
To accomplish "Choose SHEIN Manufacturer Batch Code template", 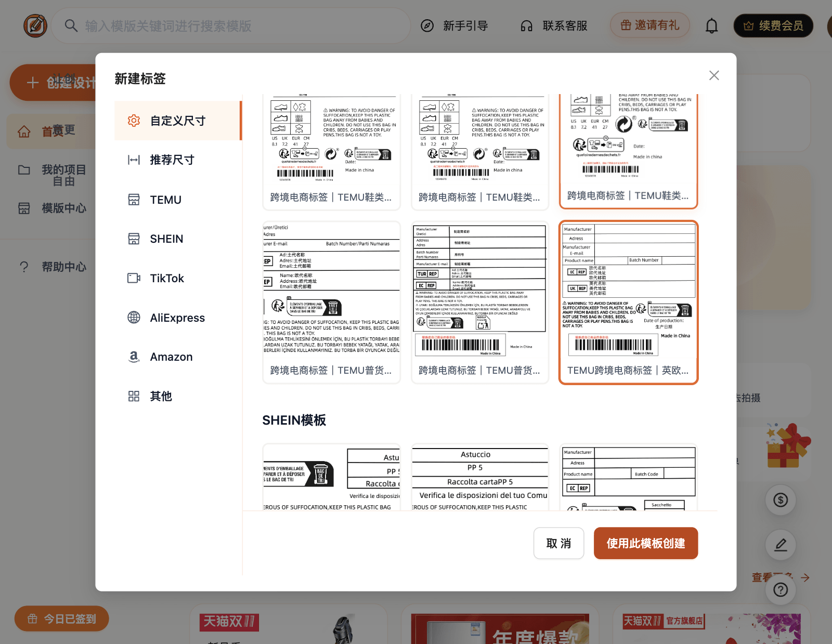I will 628,477.
